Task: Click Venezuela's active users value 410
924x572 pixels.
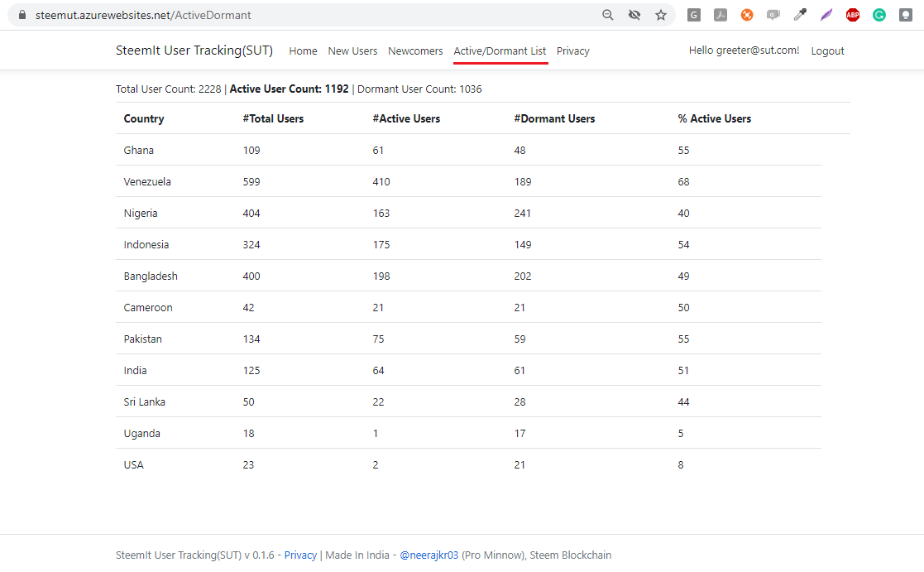Action: click(x=381, y=181)
